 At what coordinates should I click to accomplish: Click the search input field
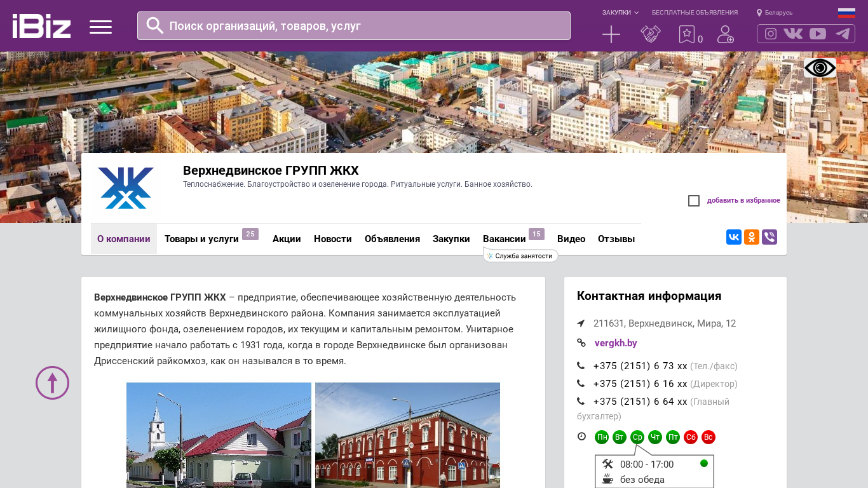pyautogui.click(x=353, y=26)
